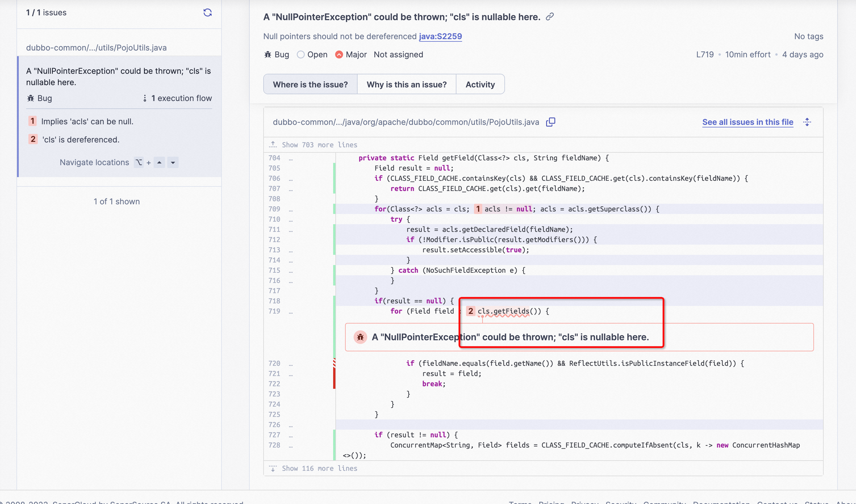
Task: Navigate to previous location up arrow
Action: (159, 162)
